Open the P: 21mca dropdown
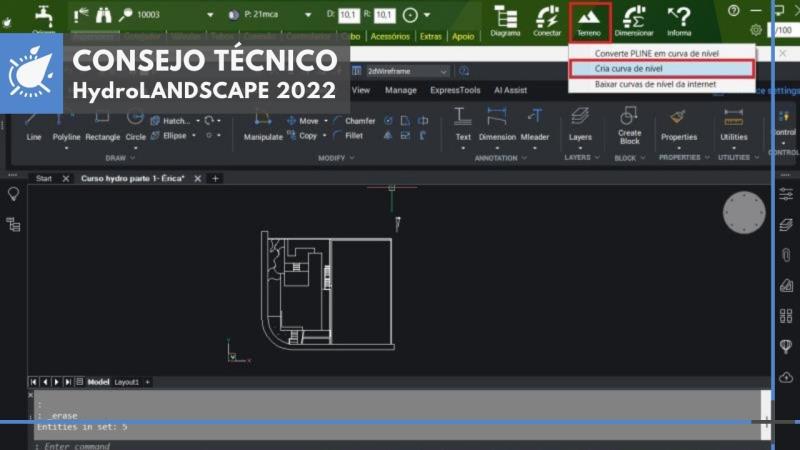The width and height of the screenshot is (800, 450). click(308, 15)
